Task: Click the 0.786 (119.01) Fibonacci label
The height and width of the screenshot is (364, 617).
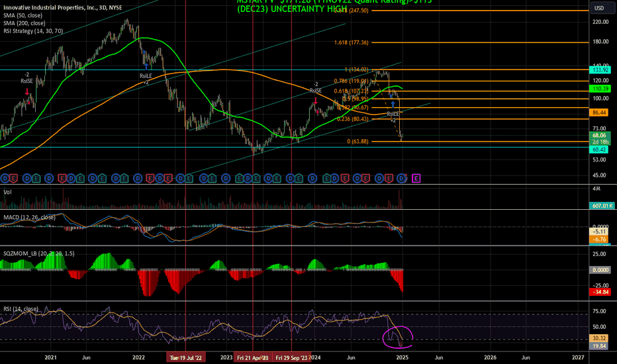Action: coord(351,81)
